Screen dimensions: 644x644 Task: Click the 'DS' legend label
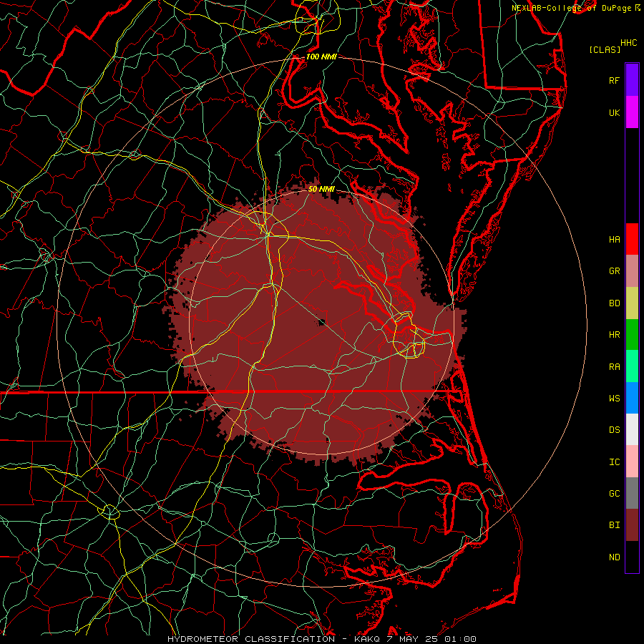click(x=614, y=430)
